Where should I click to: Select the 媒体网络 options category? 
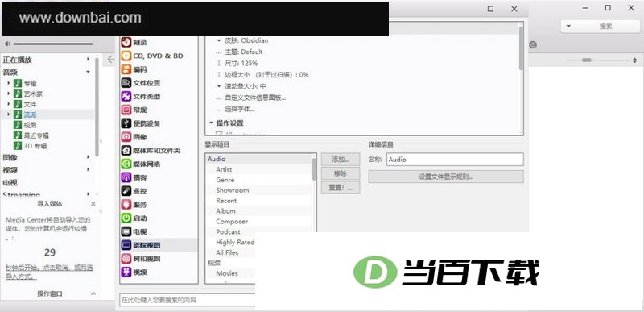coord(141,164)
